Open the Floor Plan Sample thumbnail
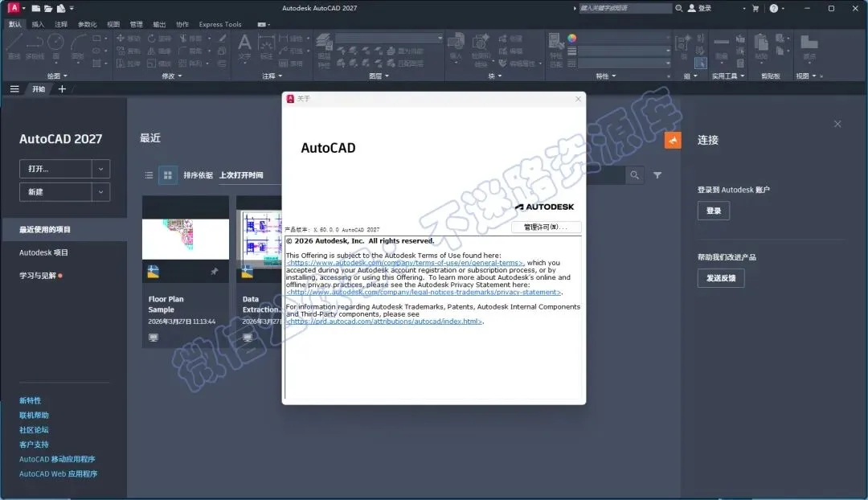The height and width of the screenshot is (500, 868). [x=186, y=240]
